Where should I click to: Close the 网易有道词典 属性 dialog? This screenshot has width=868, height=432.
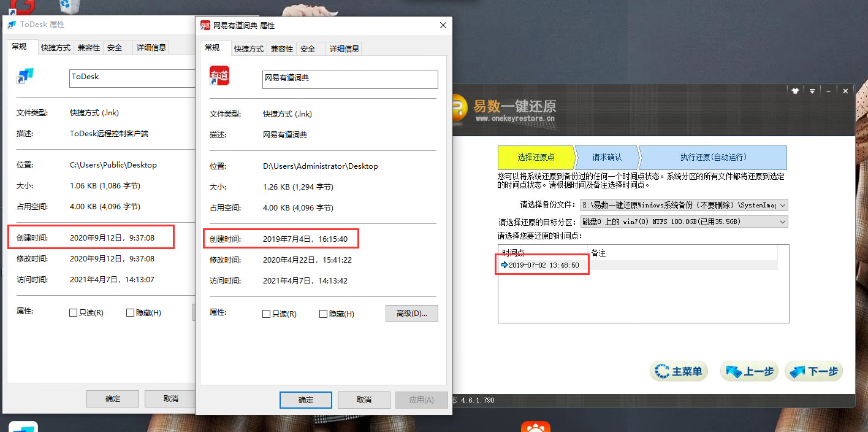[x=443, y=25]
